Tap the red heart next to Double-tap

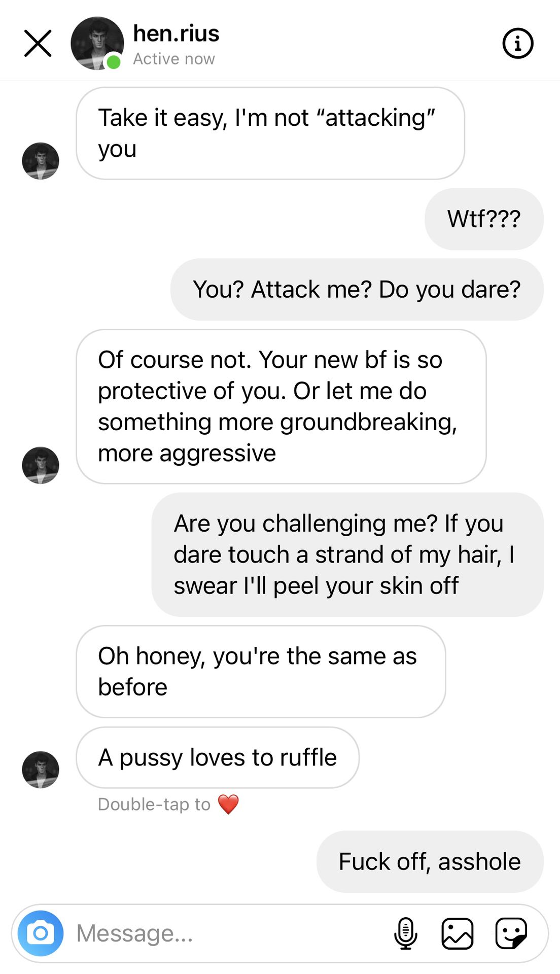228,804
